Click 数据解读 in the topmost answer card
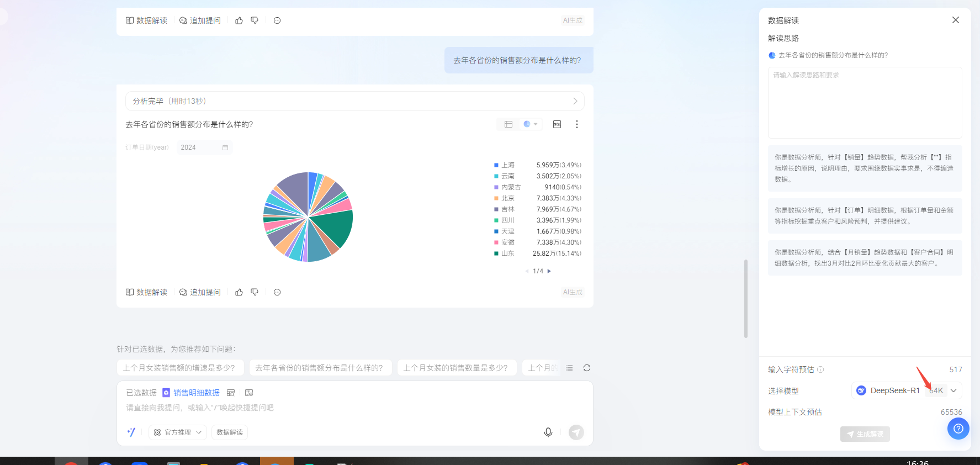This screenshot has height=465, width=980. tap(146, 20)
